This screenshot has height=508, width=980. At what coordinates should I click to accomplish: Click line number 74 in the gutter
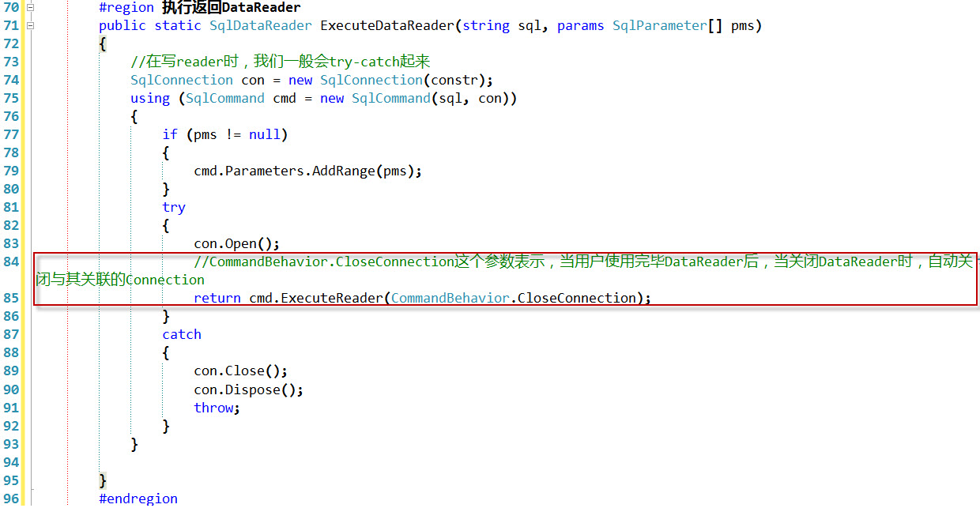(x=11, y=80)
